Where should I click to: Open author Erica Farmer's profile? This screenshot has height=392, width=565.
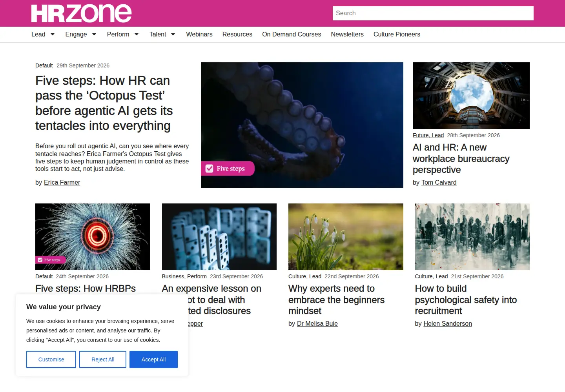point(62,183)
